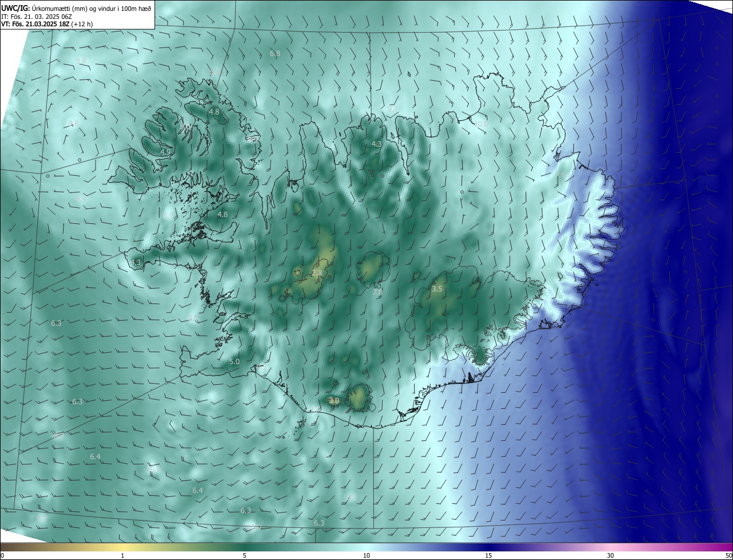Pick the dark navy color near scale value 15
Viewport: 733px width, 560px height.
488,547
